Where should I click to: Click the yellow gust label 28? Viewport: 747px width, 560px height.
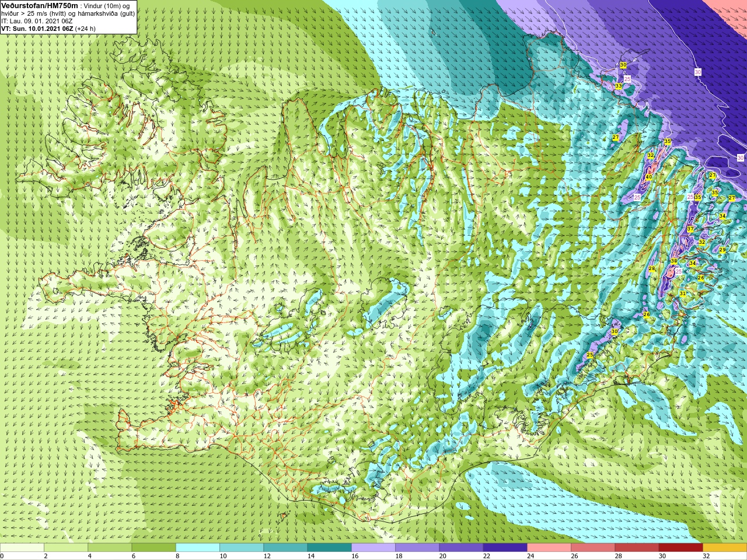coord(652,269)
